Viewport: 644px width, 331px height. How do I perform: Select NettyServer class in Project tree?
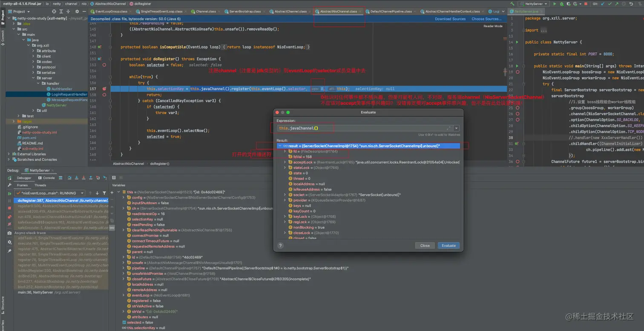tap(56, 105)
